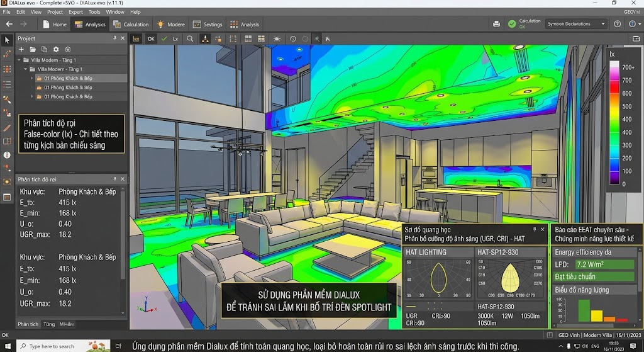Expand the selected 01 Phòng Khách & Bếp row arrow

pos(32,78)
